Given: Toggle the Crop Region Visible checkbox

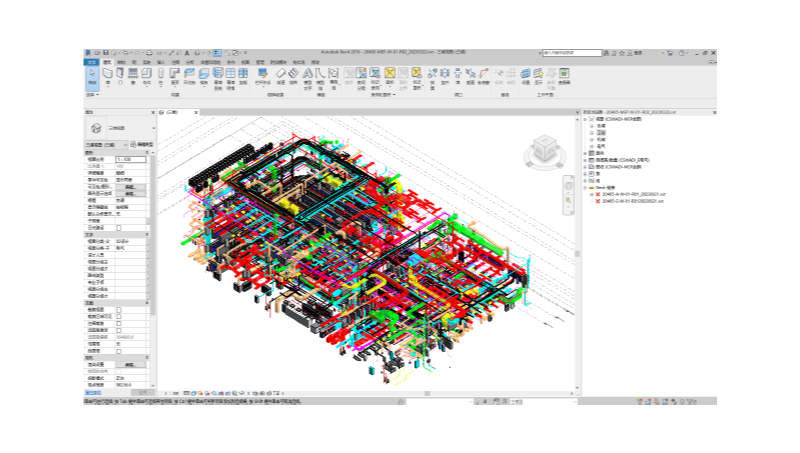Looking at the screenshot, I should [x=119, y=317].
